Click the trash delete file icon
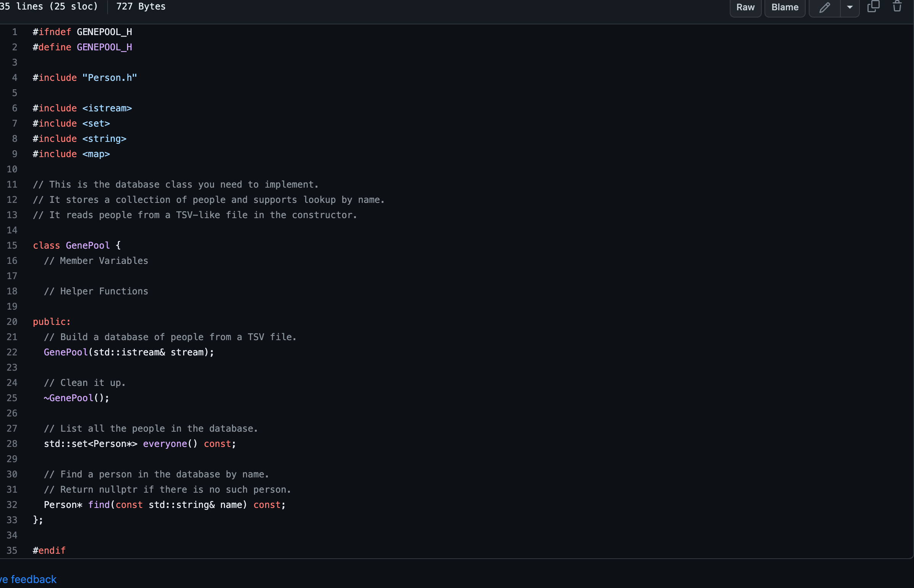 pos(897,6)
